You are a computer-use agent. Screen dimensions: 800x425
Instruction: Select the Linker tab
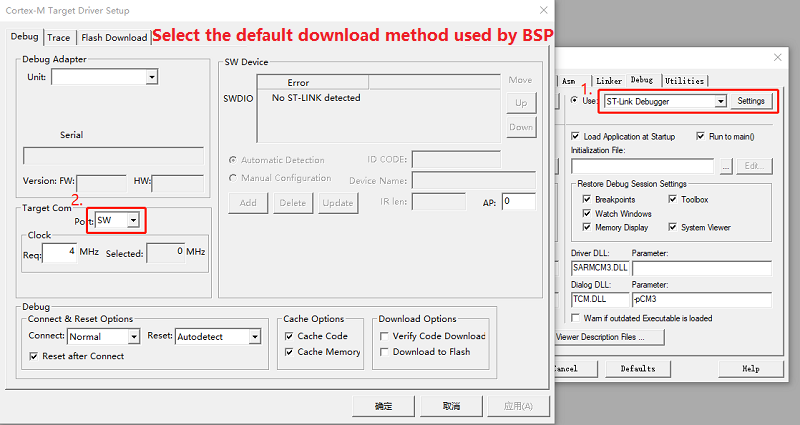[609, 80]
